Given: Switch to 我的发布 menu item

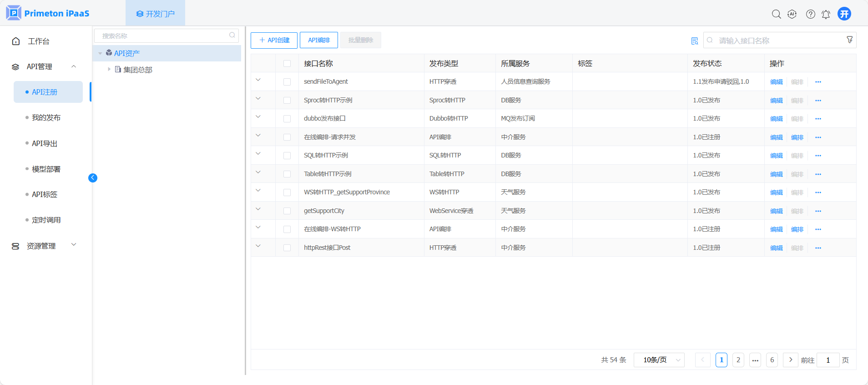Looking at the screenshot, I should coord(46,117).
